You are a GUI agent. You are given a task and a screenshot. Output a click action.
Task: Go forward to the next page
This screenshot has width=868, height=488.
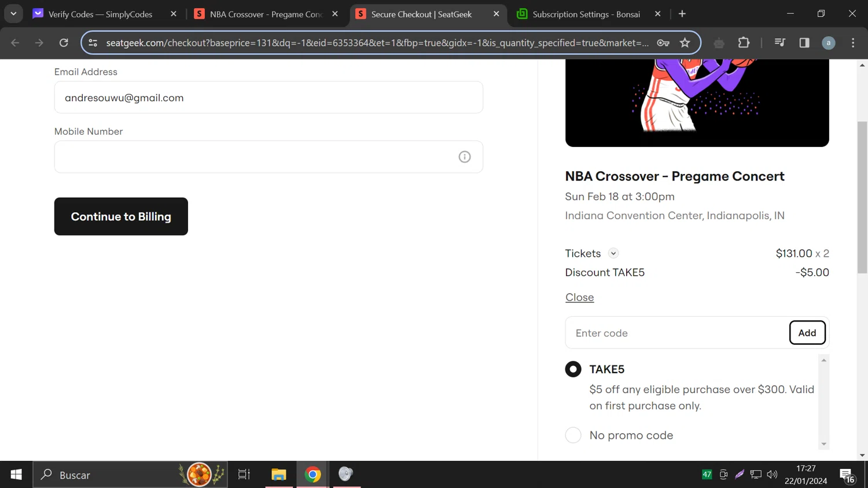[39, 43]
